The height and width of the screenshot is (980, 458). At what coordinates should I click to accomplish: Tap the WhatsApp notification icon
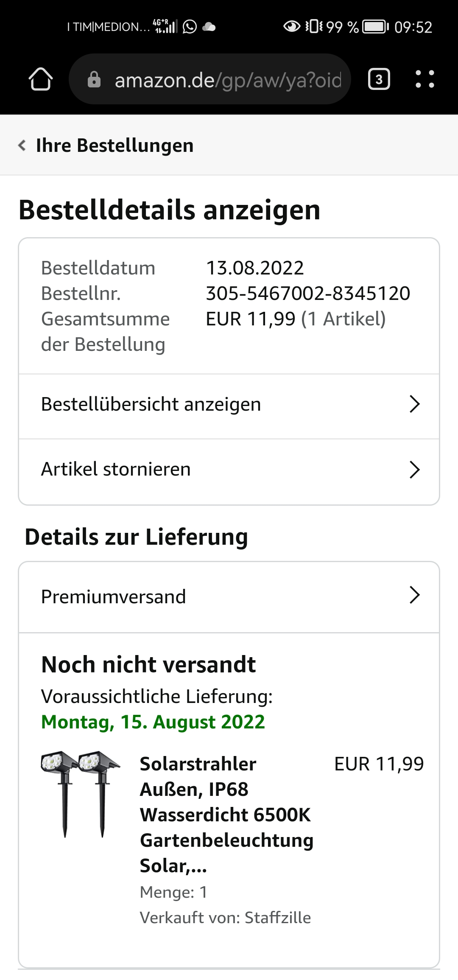190,27
